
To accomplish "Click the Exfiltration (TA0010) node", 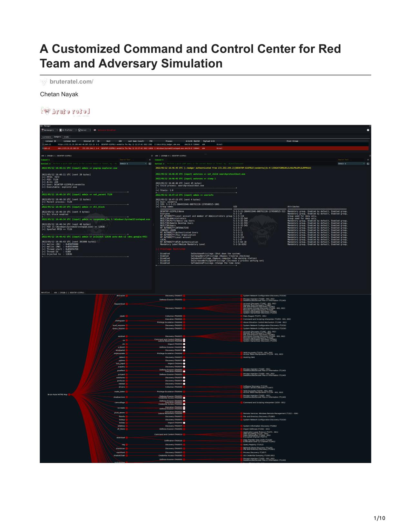I will [x=184, y=441].
